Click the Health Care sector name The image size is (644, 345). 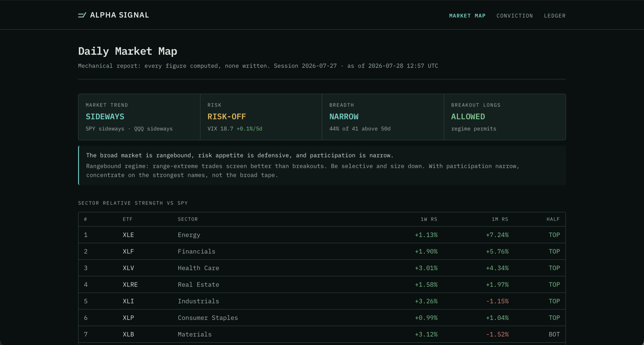(x=199, y=268)
